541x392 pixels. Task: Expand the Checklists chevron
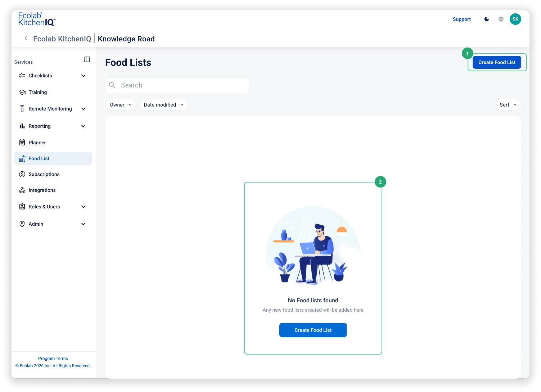tap(84, 76)
